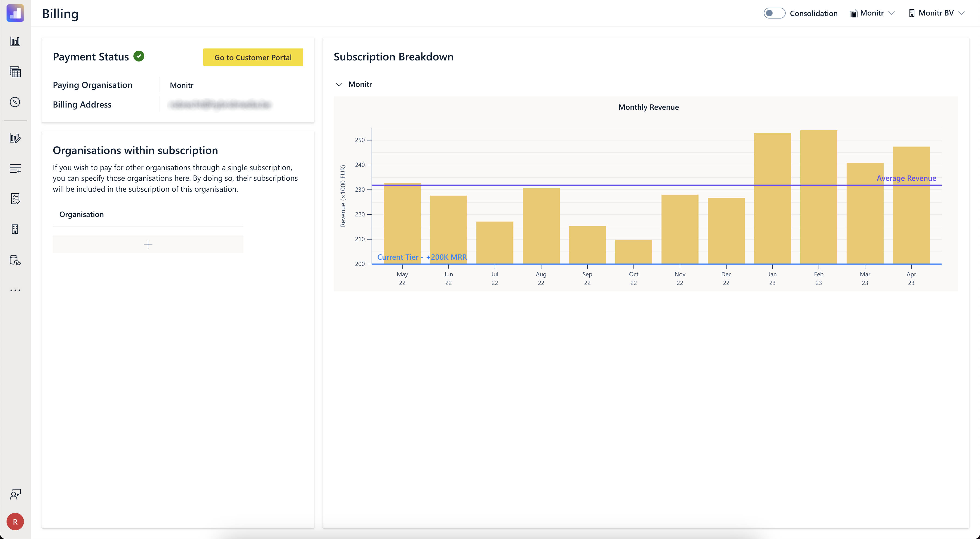Open the building organisation sidebar icon

pyautogui.click(x=15, y=229)
